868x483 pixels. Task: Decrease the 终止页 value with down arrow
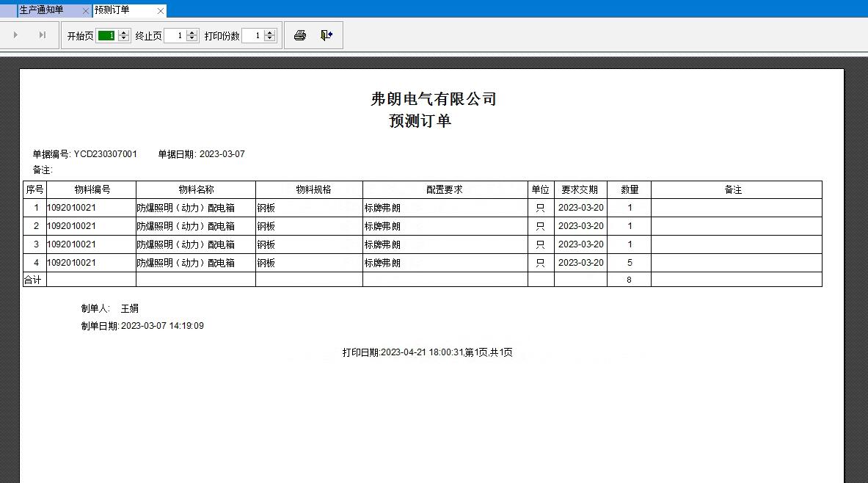click(x=192, y=39)
